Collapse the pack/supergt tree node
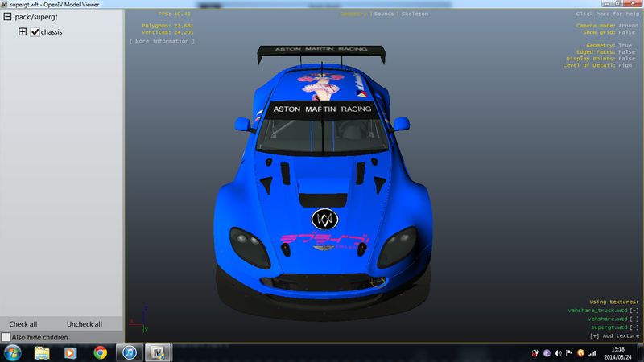Image resolution: width=644 pixels, height=362 pixels. tap(7, 17)
